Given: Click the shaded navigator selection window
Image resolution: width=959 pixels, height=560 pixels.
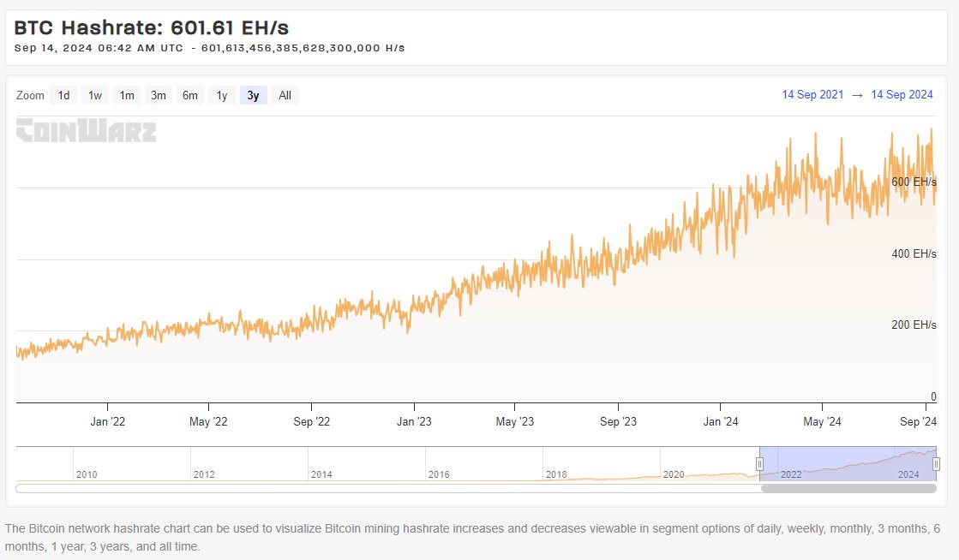Looking at the screenshot, I should pyautogui.click(x=848, y=463).
